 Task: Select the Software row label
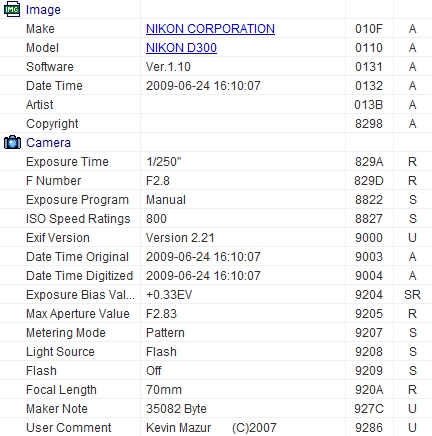point(50,67)
